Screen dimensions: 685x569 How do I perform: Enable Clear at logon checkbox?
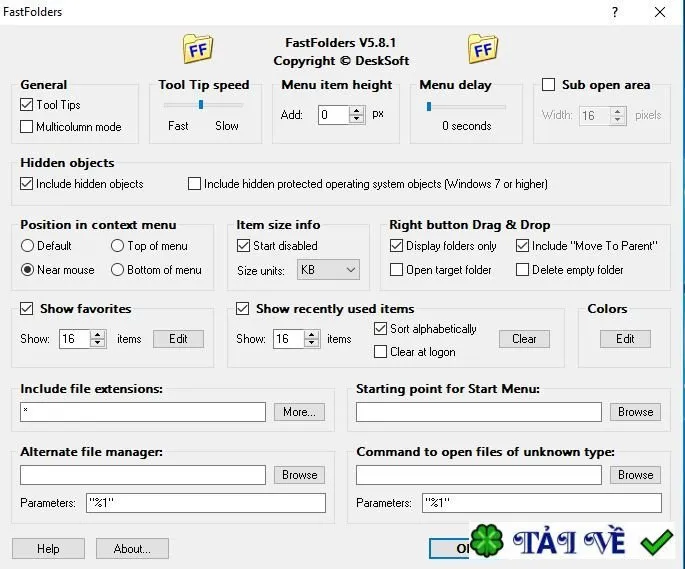tap(380, 352)
